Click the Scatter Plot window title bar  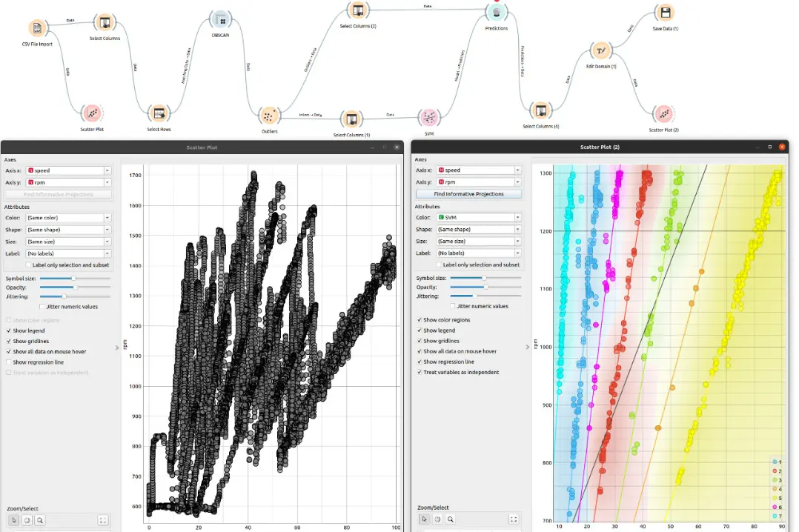(x=202, y=147)
